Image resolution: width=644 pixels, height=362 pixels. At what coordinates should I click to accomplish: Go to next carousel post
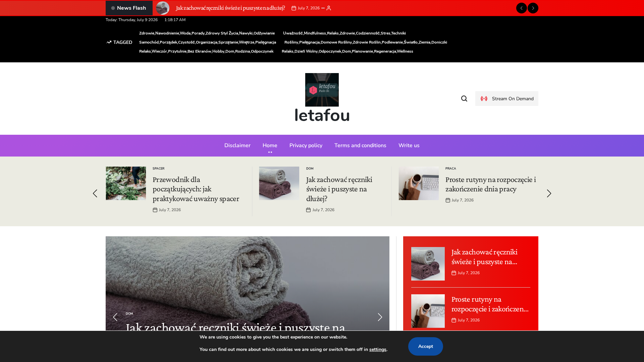(549, 193)
